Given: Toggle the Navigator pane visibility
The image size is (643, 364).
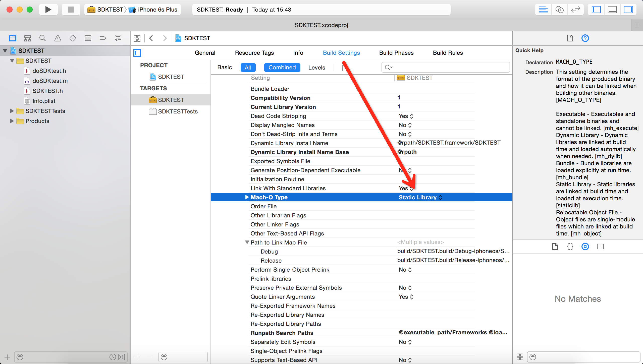Looking at the screenshot, I should 596,10.
